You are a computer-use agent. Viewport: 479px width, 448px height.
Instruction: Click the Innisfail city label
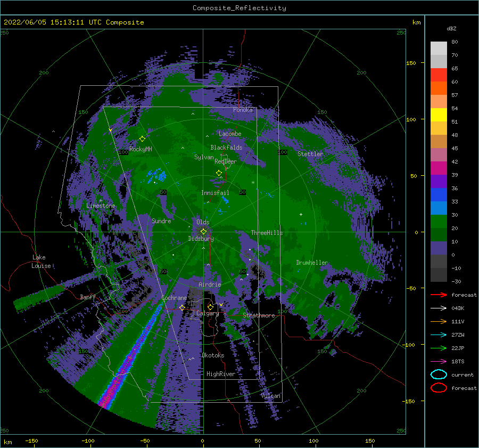pos(215,193)
